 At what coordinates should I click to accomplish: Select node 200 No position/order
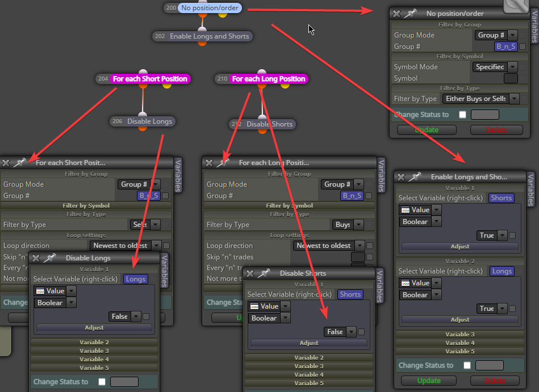(203, 8)
